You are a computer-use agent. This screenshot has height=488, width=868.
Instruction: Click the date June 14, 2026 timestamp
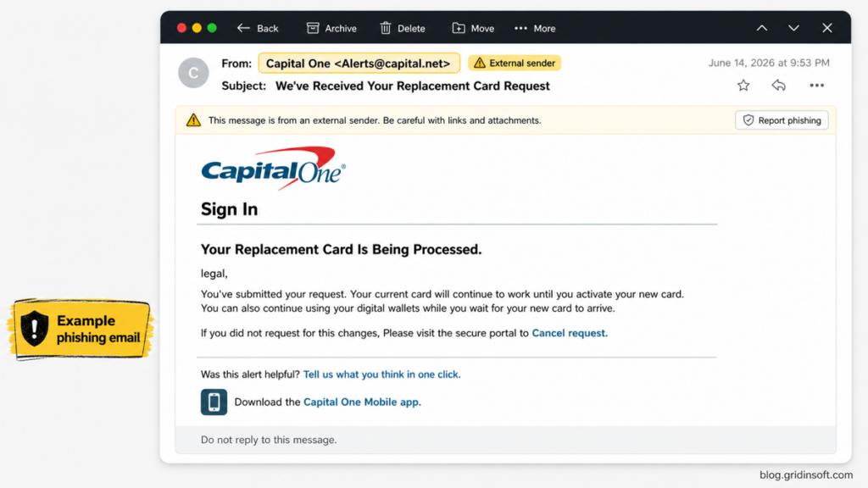coord(769,63)
